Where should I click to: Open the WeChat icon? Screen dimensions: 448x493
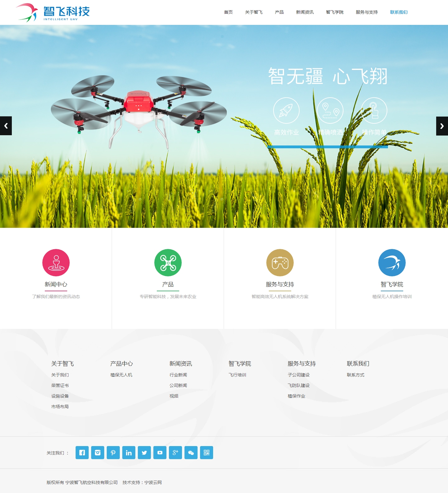191,453
